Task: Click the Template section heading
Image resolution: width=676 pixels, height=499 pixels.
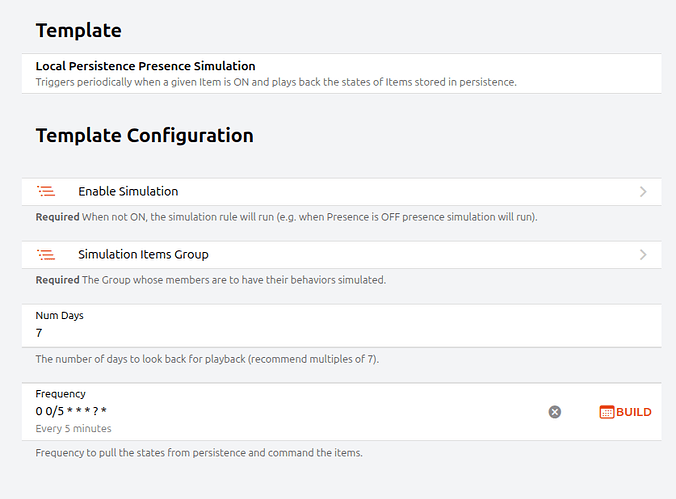Action: (x=78, y=30)
